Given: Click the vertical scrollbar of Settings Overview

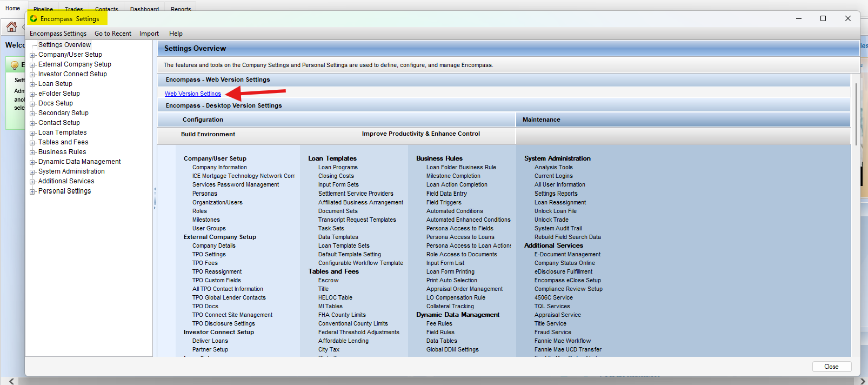Looking at the screenshot, I should [856, 114].
